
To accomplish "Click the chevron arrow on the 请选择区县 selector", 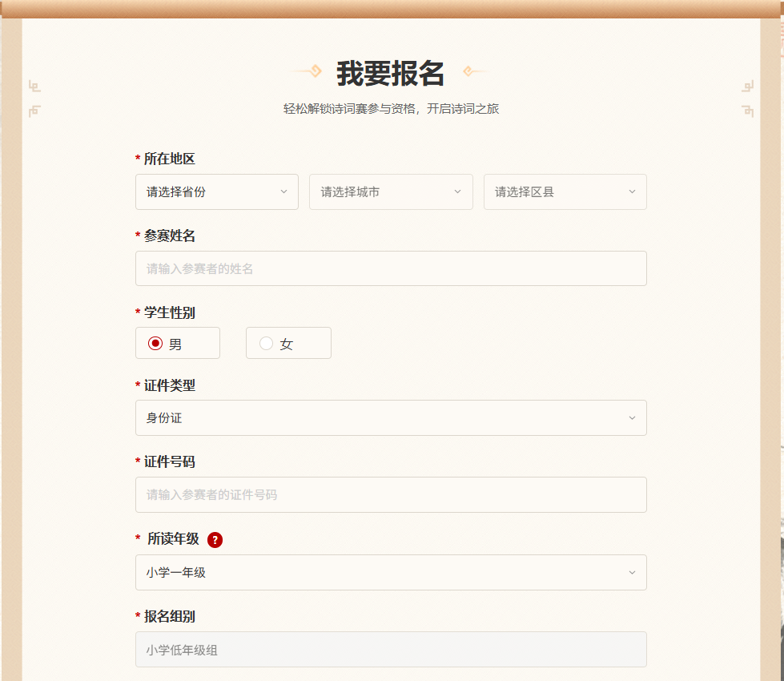I will pyautogui.click(x=632, y=191).
